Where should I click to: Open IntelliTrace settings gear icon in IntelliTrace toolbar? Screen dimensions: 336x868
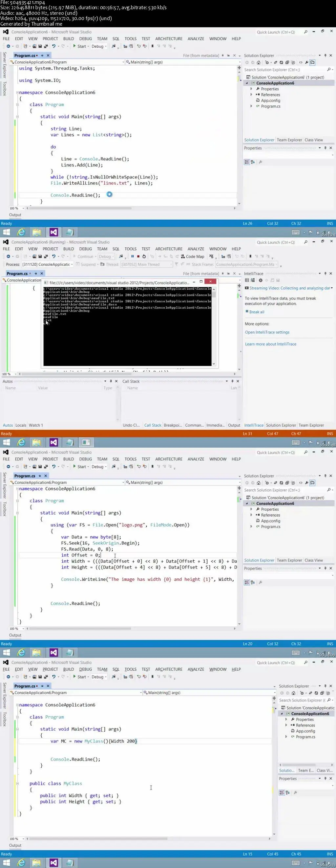tap(260, 280)
